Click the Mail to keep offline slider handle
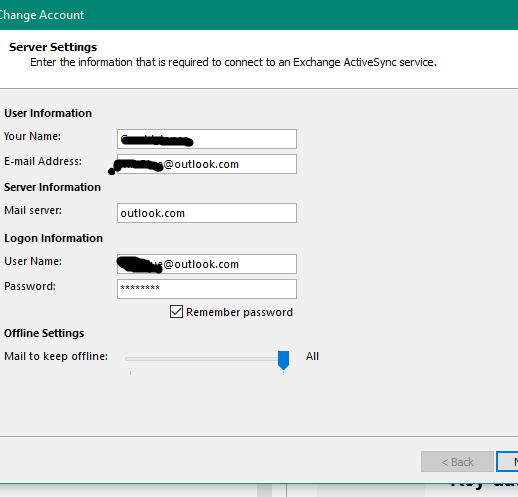The image size is (518, 497). [x=283, y=360]
